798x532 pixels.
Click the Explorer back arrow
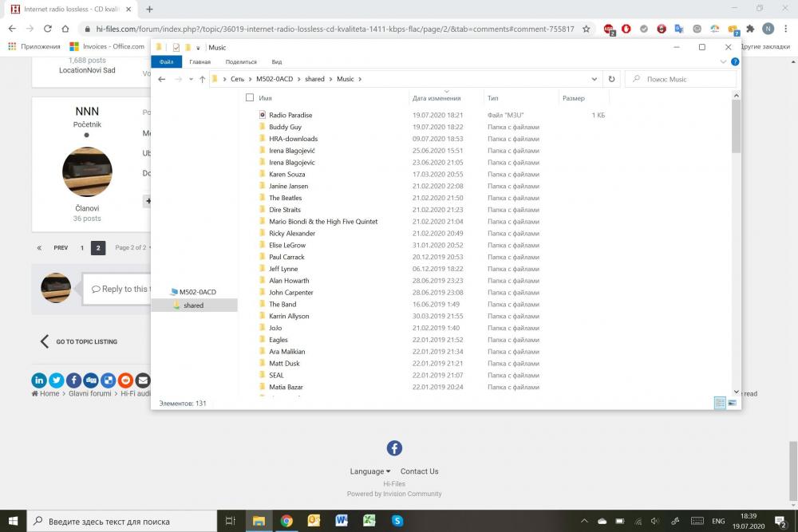click(x=162, y=79)
